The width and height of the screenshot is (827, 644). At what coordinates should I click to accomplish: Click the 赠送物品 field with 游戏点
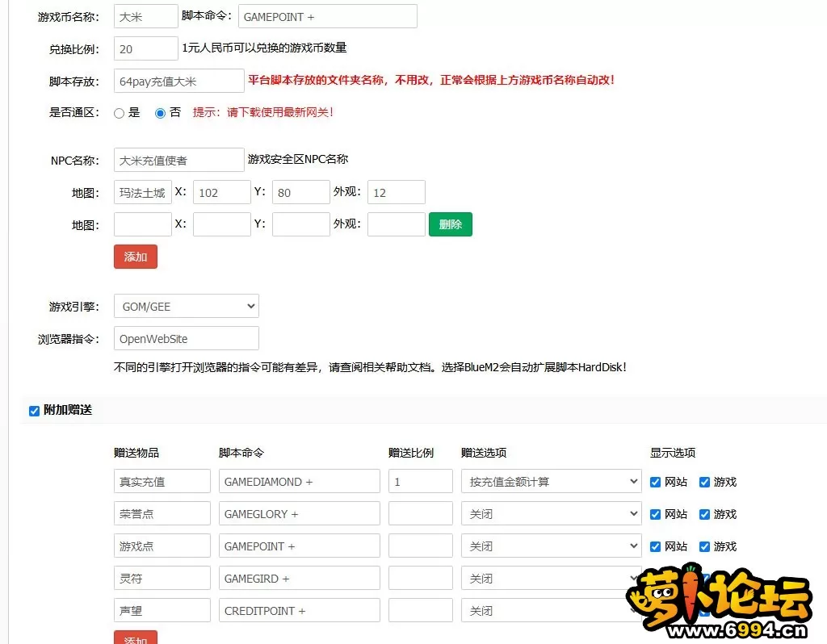[x=162, y=546]
